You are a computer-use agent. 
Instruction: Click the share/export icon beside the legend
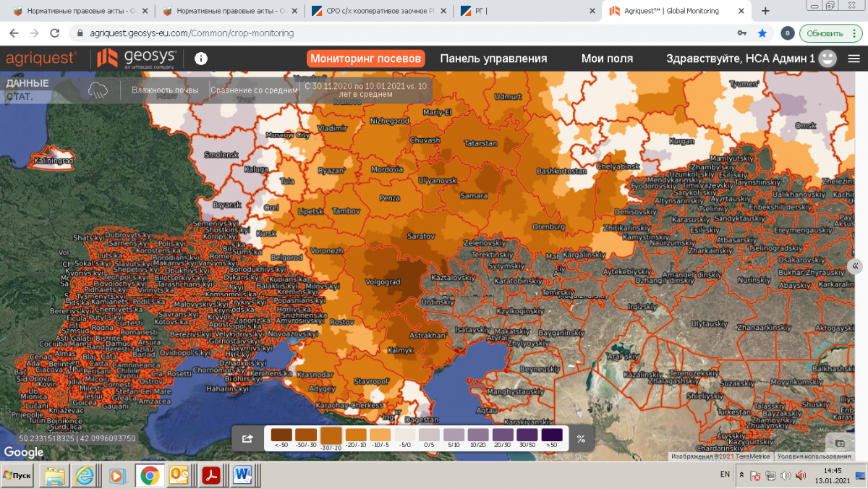coord(247,438)
